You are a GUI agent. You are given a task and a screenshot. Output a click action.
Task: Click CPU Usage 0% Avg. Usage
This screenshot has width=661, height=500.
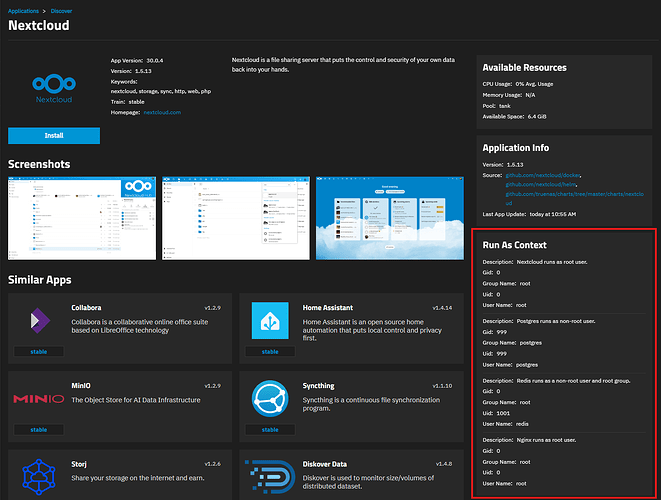click(518, 84)
